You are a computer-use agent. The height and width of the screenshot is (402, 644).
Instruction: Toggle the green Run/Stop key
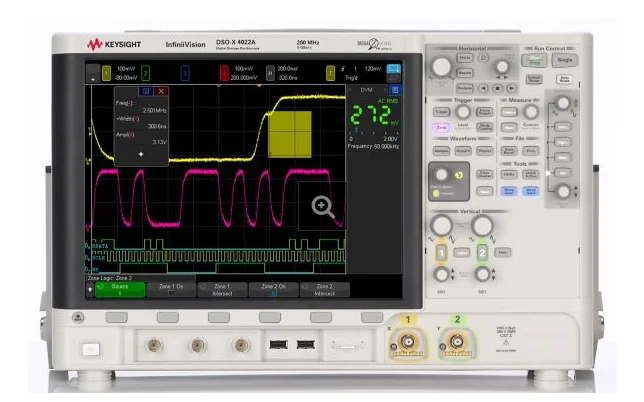pyautogui.click(x=534, y=60)
